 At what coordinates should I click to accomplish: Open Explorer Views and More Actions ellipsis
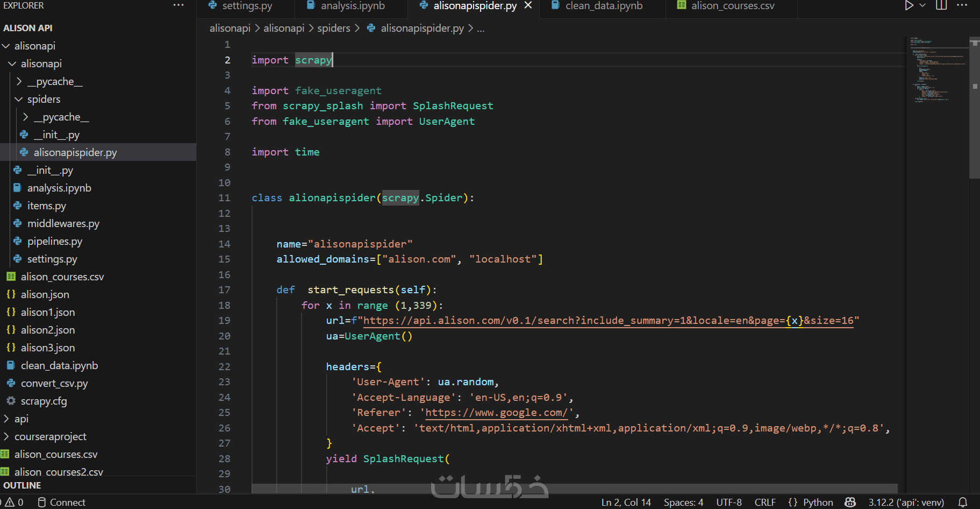pyautogui.click(x=178, y=5)
